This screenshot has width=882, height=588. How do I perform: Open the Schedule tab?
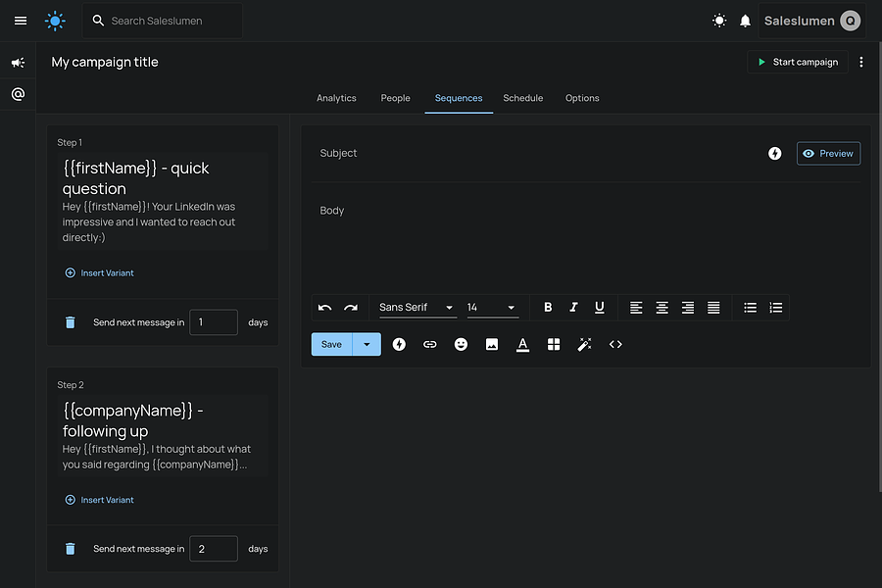(523, 98)
